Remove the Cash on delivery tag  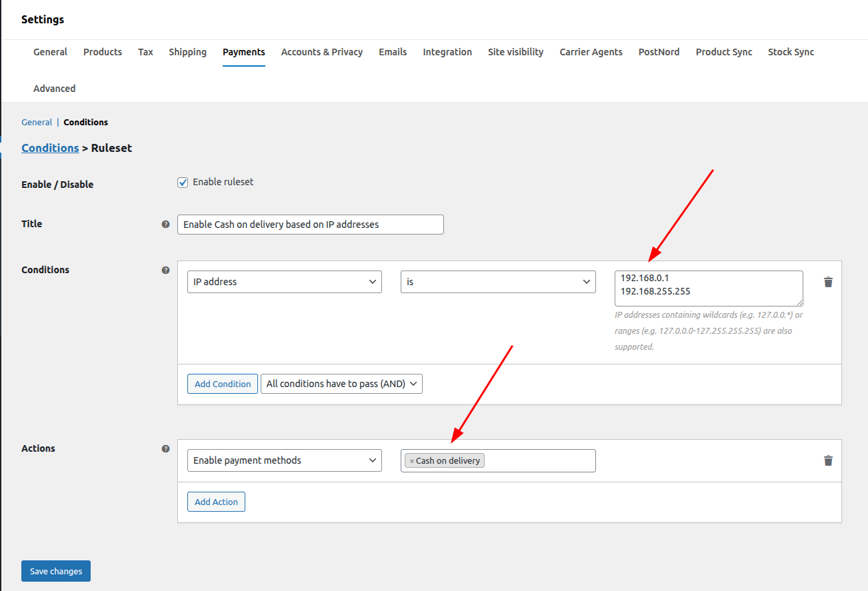pyautogui.click(x=411, y=461)
